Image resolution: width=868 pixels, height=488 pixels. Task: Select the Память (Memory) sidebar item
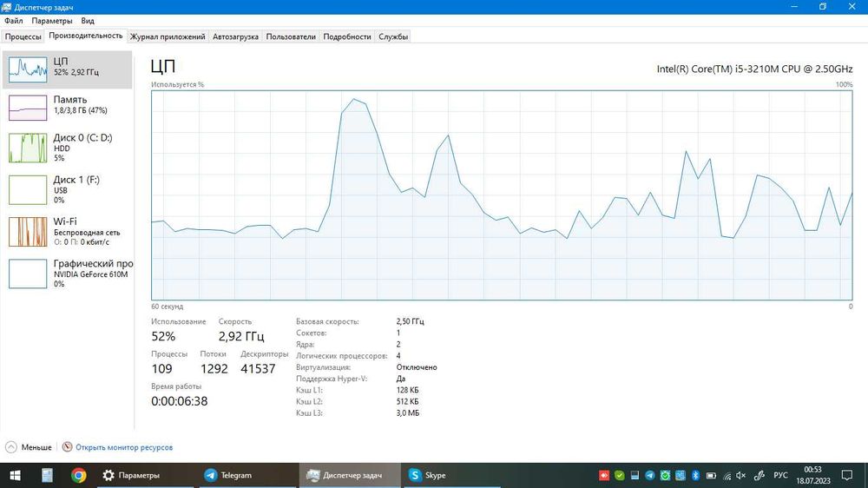[x=67, y=107]
